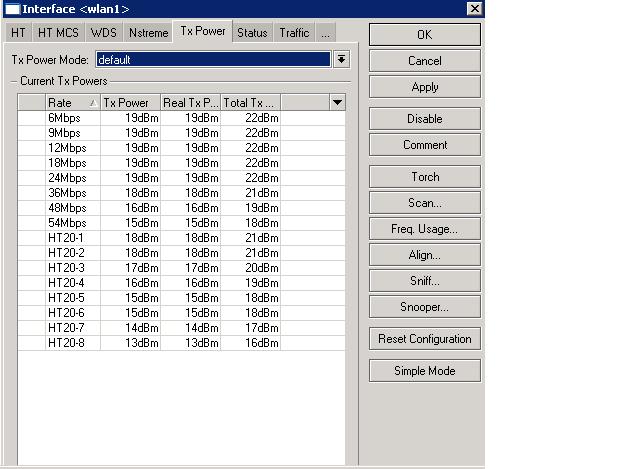640x469 pixels.
Task: Select the HT20-8 rate row
Action: pos(182,343)
